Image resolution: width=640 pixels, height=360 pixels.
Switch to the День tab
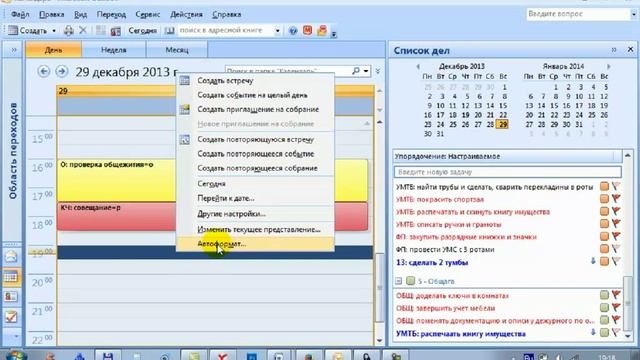[53, 50]
